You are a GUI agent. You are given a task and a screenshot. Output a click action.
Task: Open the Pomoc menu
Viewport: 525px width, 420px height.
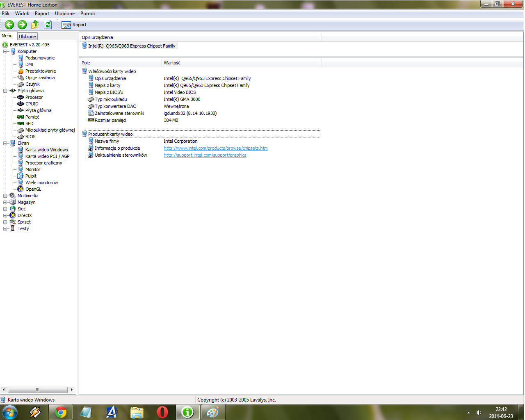pos(88,14)
